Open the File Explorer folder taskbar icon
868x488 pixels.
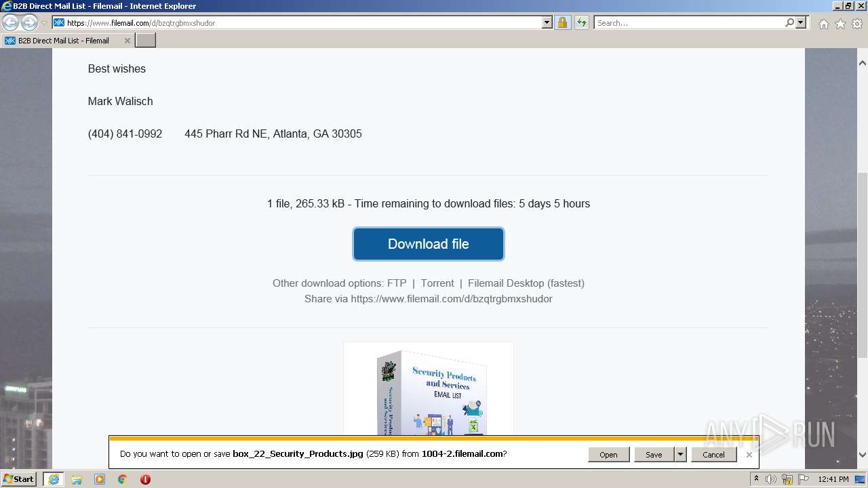pos(77,479)
